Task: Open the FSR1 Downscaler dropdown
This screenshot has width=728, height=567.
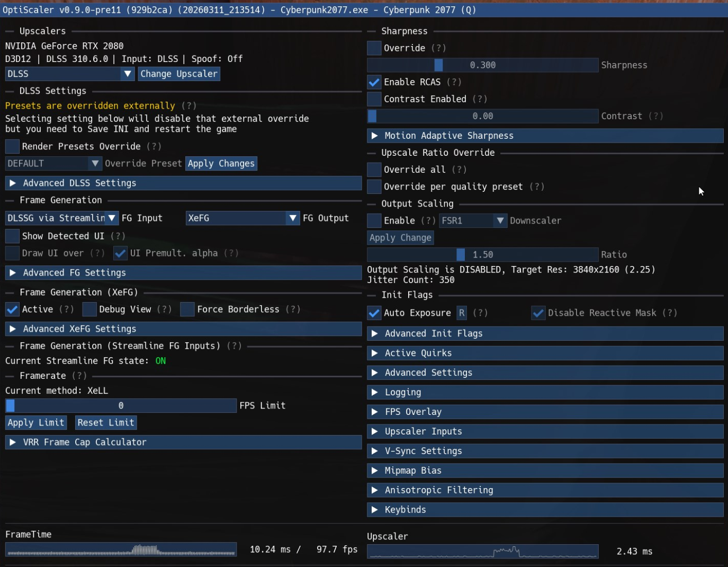Action: point(473,221)
